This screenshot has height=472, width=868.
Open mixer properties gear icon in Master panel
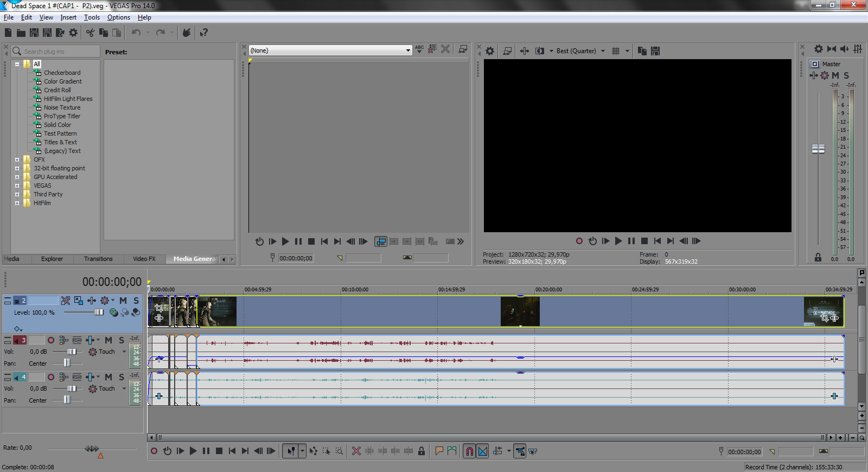pos(819,49)
